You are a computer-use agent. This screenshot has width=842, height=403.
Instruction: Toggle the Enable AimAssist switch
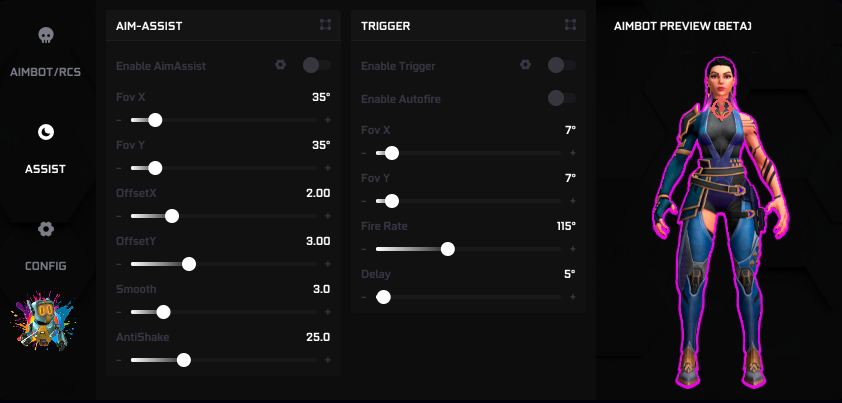pos(316,65)
